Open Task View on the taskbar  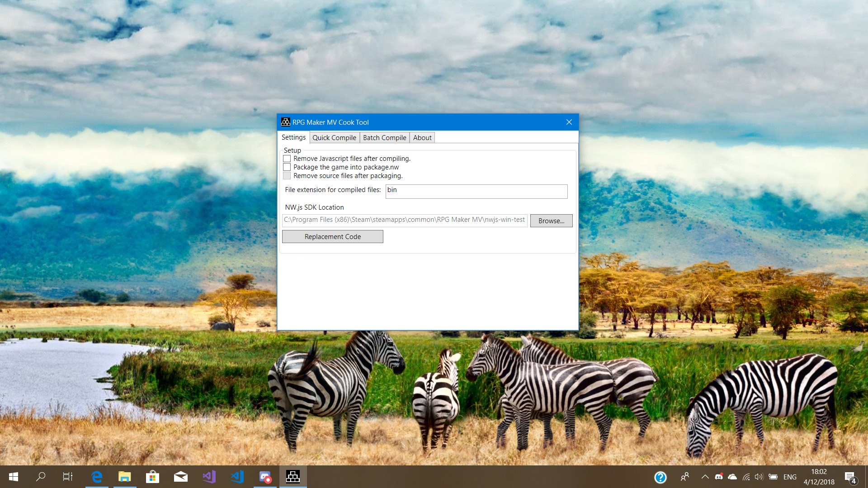coord(68,477)
